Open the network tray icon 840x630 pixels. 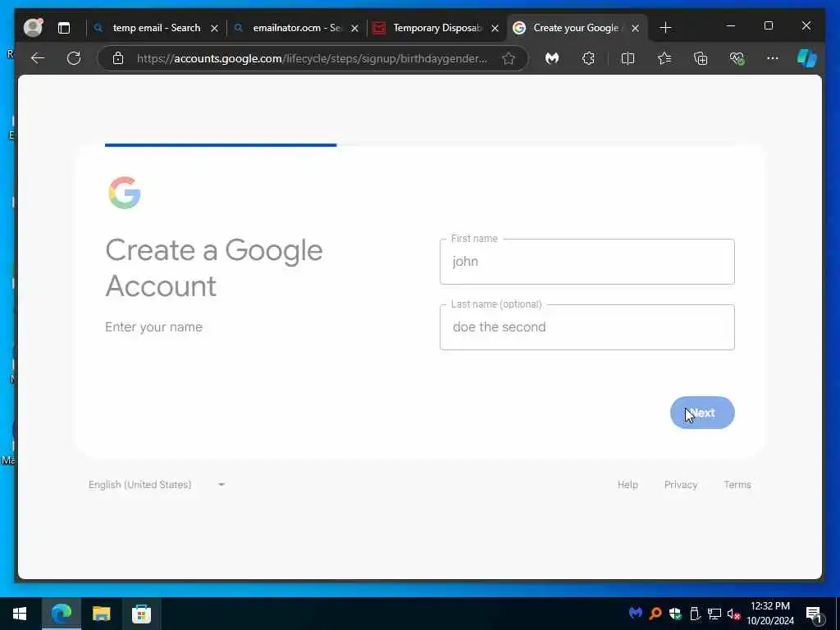click(714, 613)
